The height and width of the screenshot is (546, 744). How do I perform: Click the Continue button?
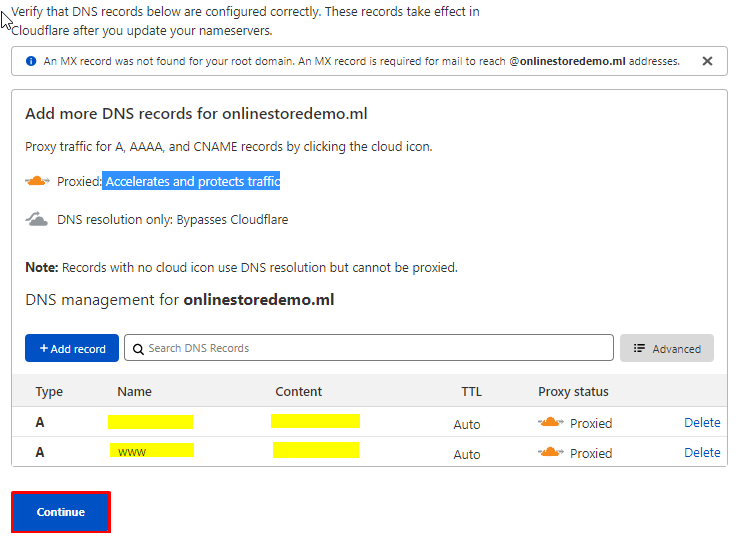point(61,512)
